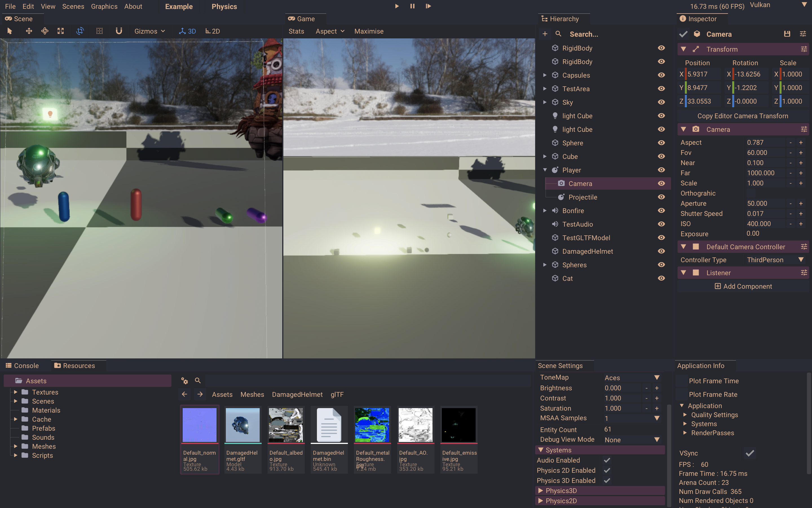Increase Fov with plus button
The height and width of the screenshot is (508, 812).
coord(801,152)
